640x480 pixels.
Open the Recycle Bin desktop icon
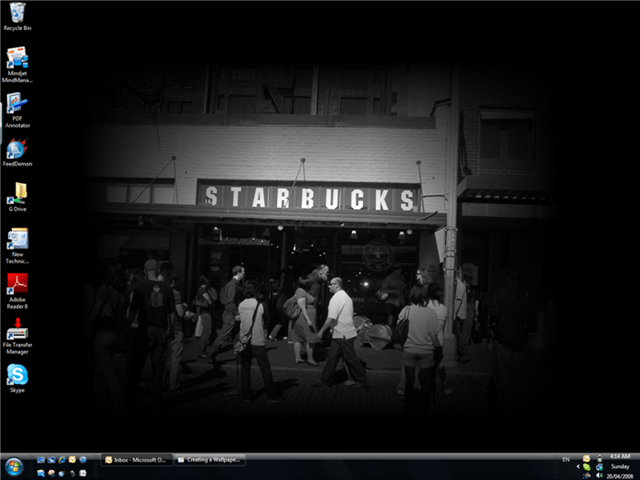pyautogui.click(x=17, y=16)
